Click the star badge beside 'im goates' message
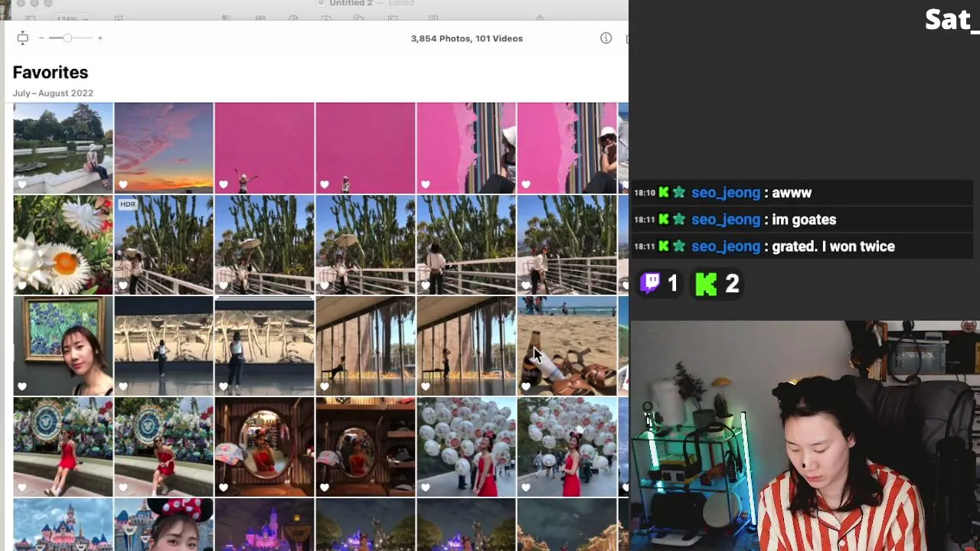Viewport: 980px width, 551px height. (679, 220)
